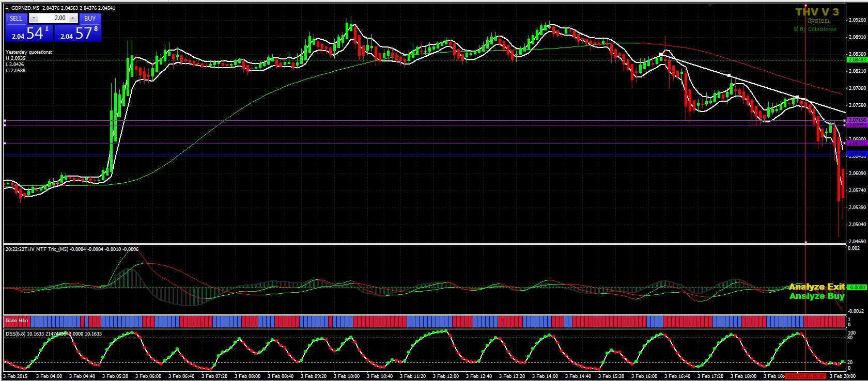Hit the BUY one-click trading button
This screenshot has width=868, height=381.
pyautogui.click(x=90, y=18)
